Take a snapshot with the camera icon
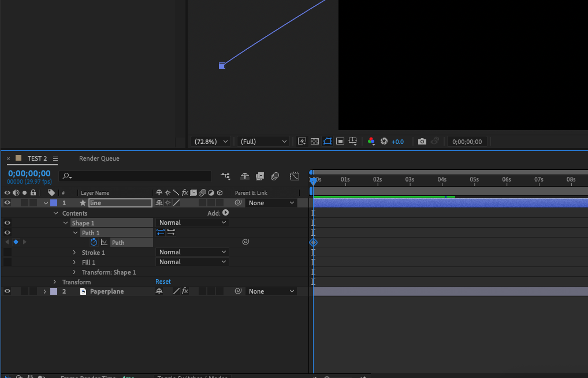The width and height of the screenshot is (588, 378). tap(422, 142)
